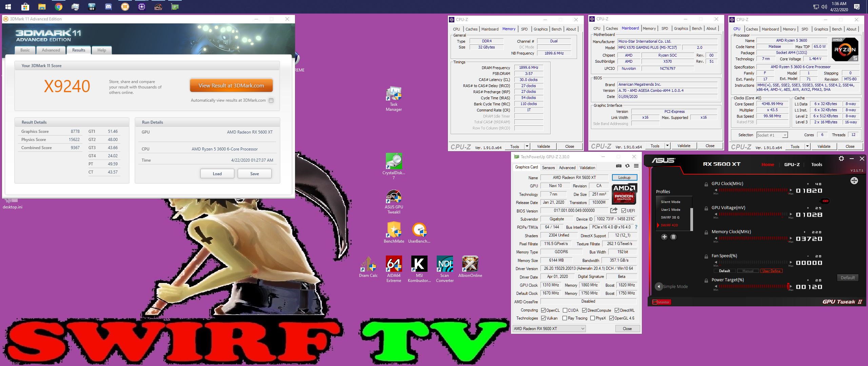Select the Dram Calc desktop icon

coord(368,267)
